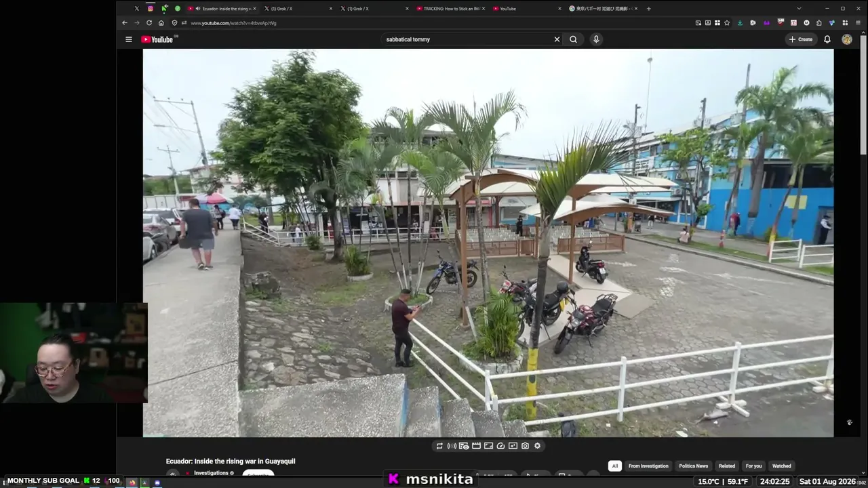Bookmark this page with the star icon
This screenshot has width=868, height=488.
click(x=727, y=23)
